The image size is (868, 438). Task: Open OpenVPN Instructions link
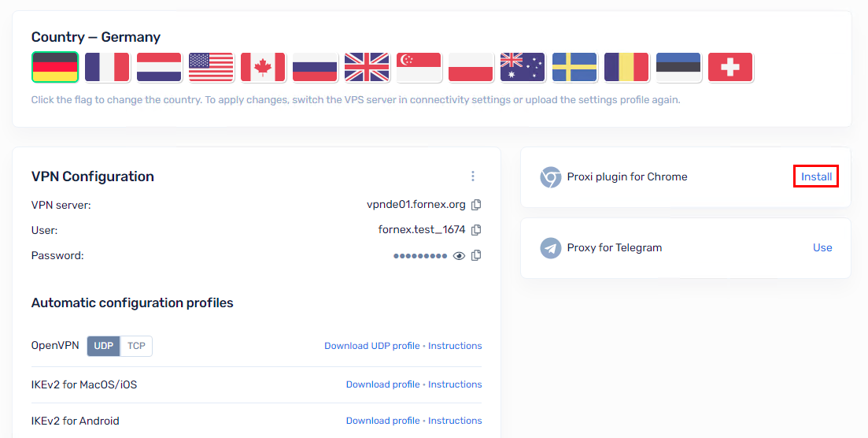[x=455, y=346]
